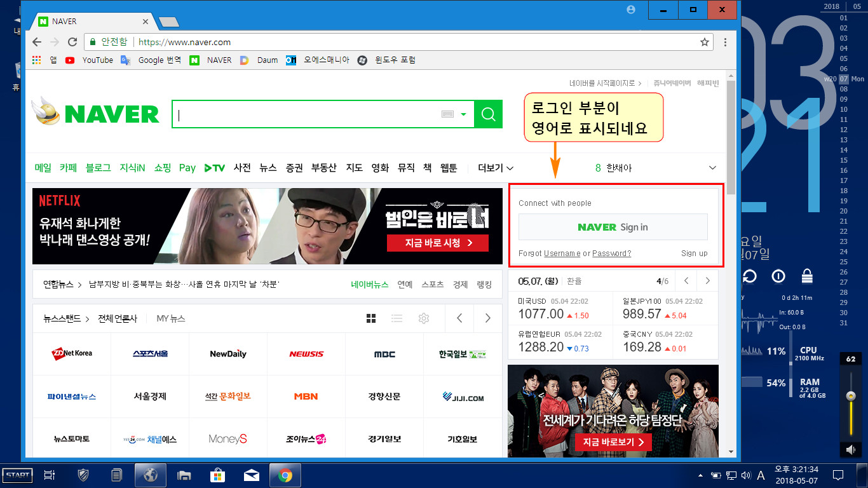Open the Mail taskbar icon
The height and width of the screenshot is (488, 868).
(251, 475)
